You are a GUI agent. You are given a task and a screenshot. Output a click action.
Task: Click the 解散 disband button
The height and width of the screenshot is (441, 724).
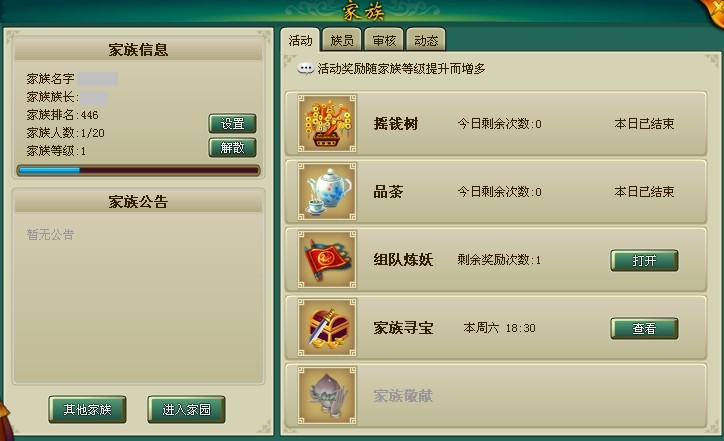coord(232,148)
